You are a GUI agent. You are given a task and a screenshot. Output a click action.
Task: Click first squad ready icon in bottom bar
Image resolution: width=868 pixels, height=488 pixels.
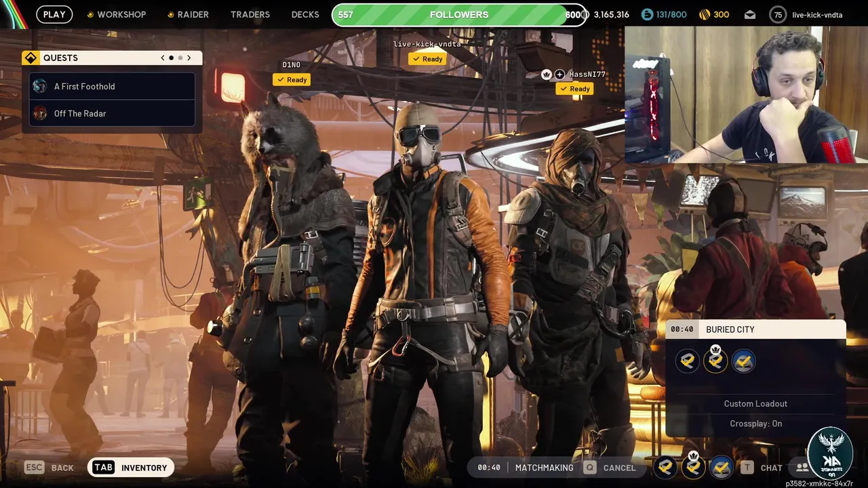click(665, 467)
